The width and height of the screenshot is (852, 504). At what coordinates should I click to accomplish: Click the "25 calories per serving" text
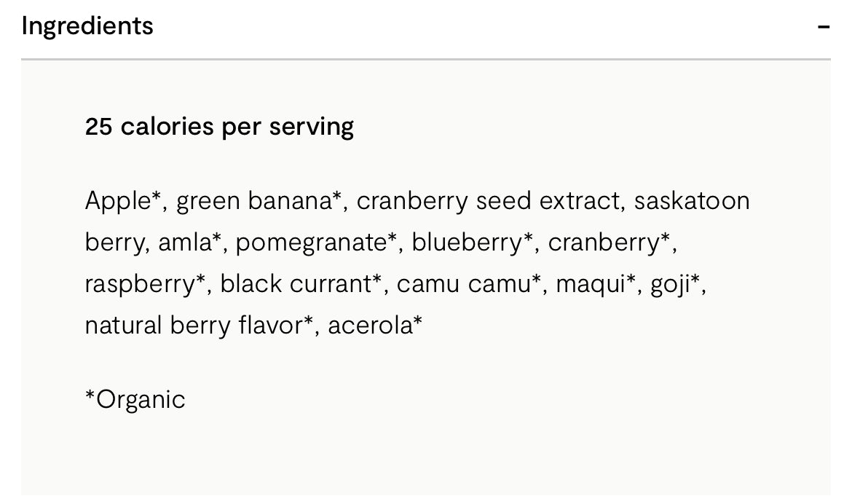click(219, 127)
